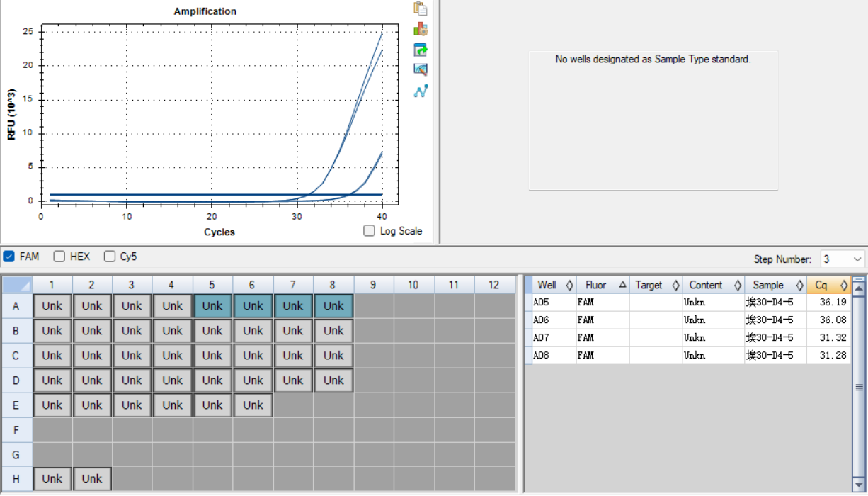Viewport: 868px width, 496px height.
Task: Click the A05 well cell in results table
Action: pos(554,302)
